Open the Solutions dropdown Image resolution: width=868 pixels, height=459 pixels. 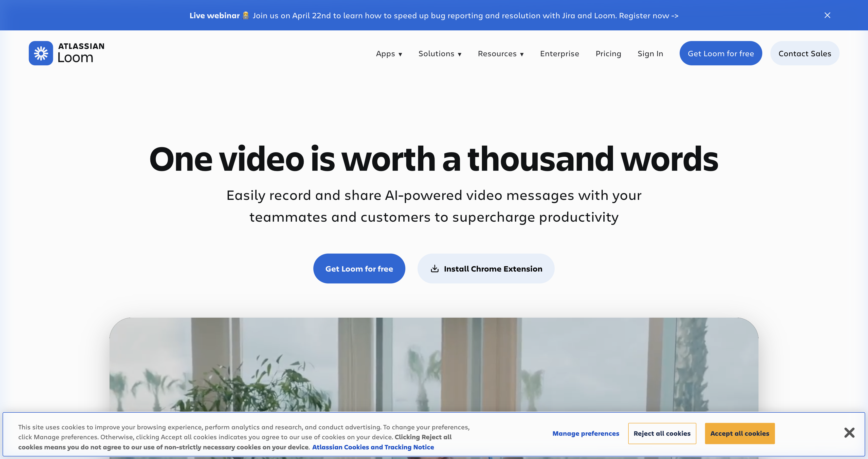click(440, 53)
